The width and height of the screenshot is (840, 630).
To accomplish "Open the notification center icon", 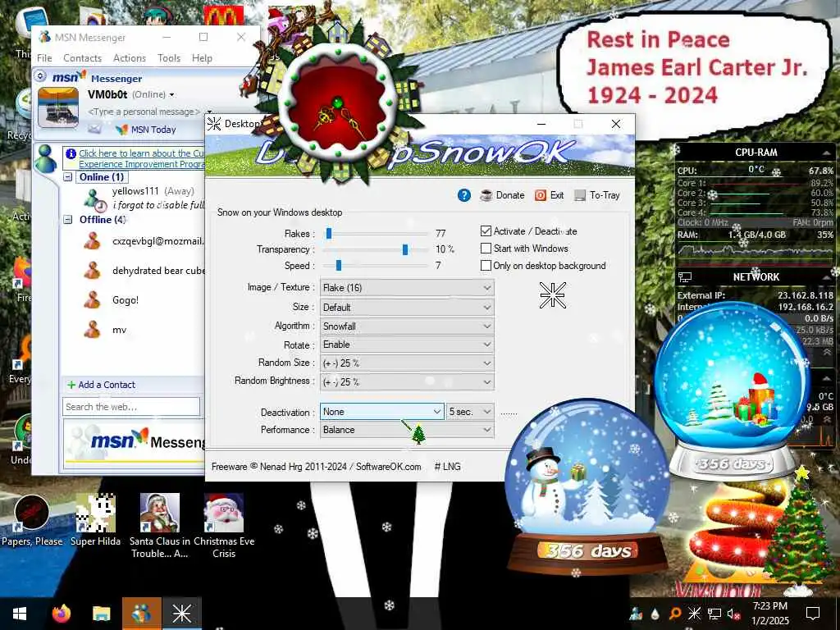I will click(813, 614).
